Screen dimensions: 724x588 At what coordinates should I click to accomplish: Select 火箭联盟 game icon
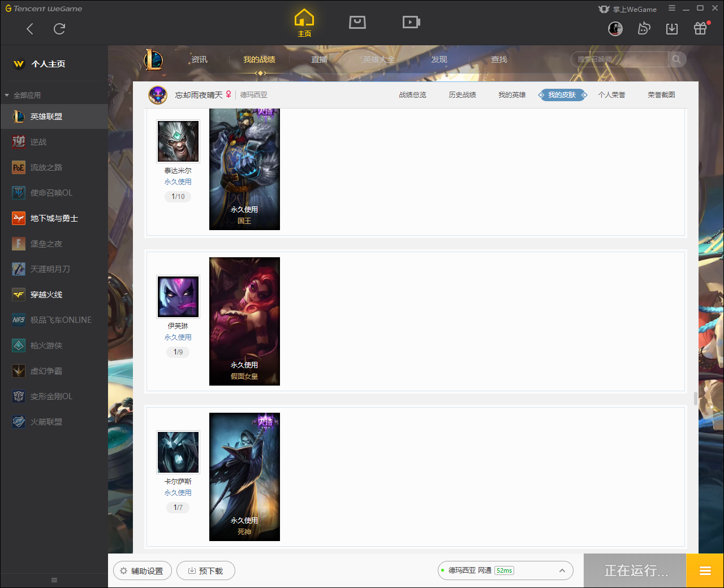[x=19, y=422]
